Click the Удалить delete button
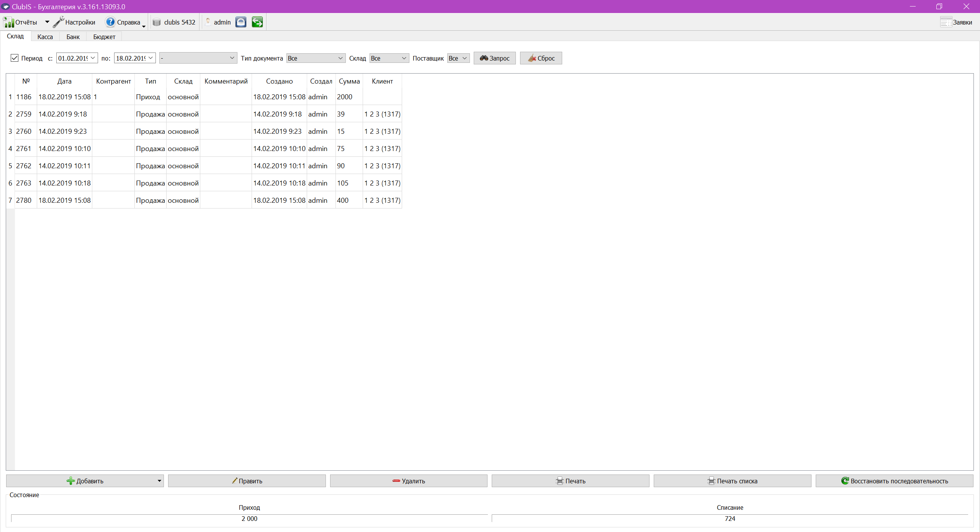Image resolution: width=980 pixels, height=532 pixels. [409, 481]
